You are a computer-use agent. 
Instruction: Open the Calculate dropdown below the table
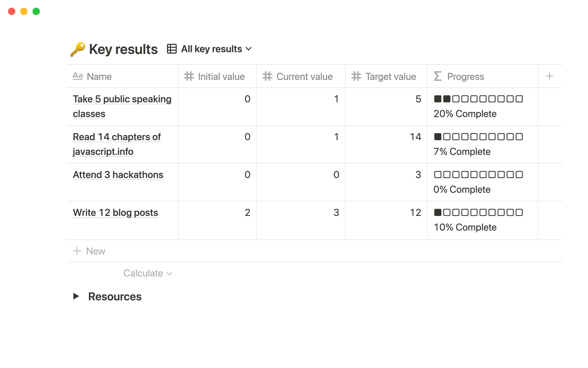click(148, 273)
